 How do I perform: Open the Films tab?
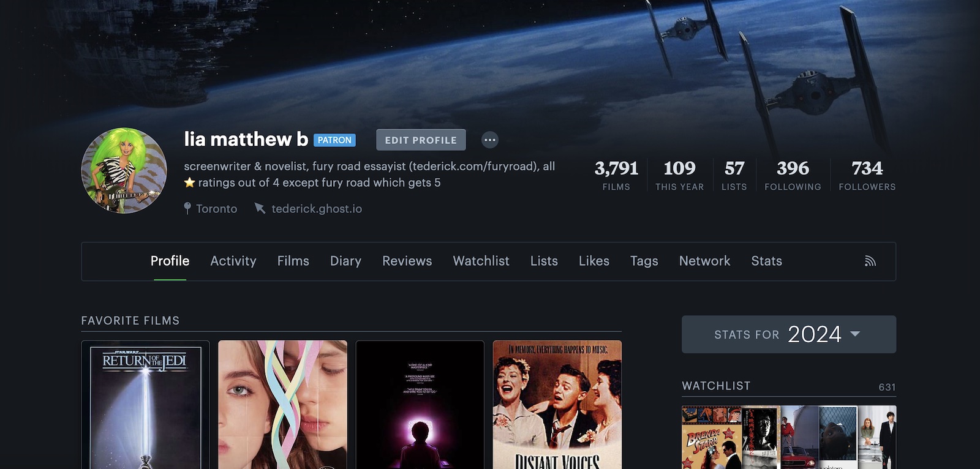point(293,261)
